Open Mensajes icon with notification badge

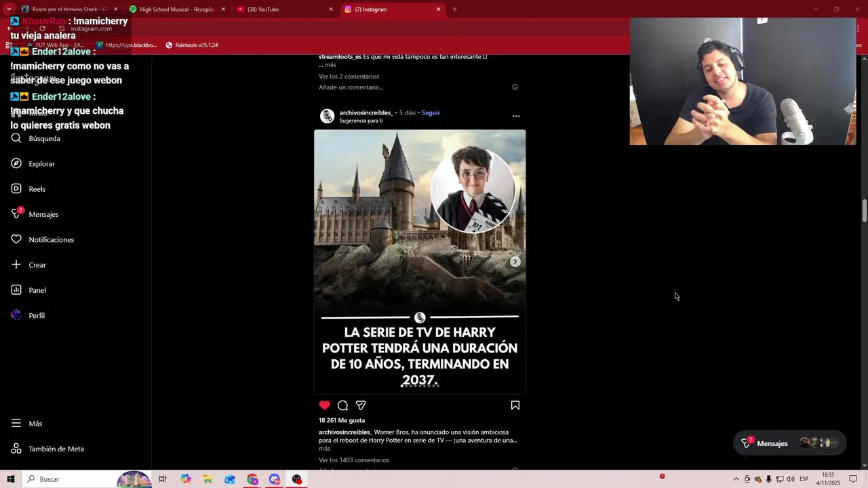17,213
